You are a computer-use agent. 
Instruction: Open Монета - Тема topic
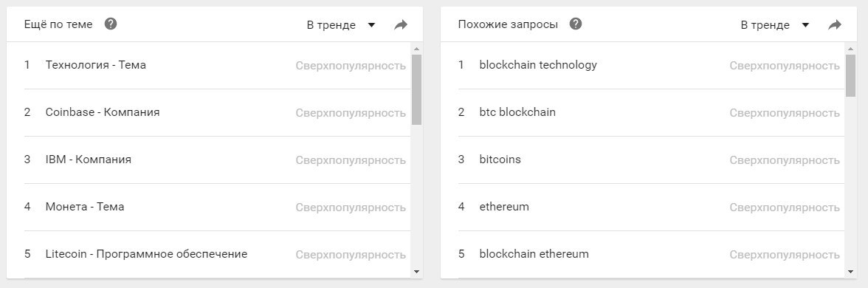pyautogui.click(x=217, y=207)
